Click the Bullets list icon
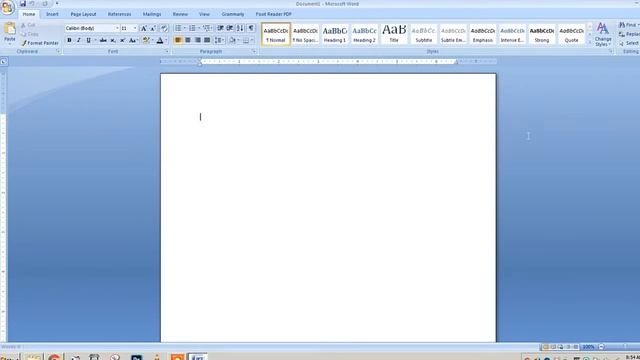 coord(178,28)
